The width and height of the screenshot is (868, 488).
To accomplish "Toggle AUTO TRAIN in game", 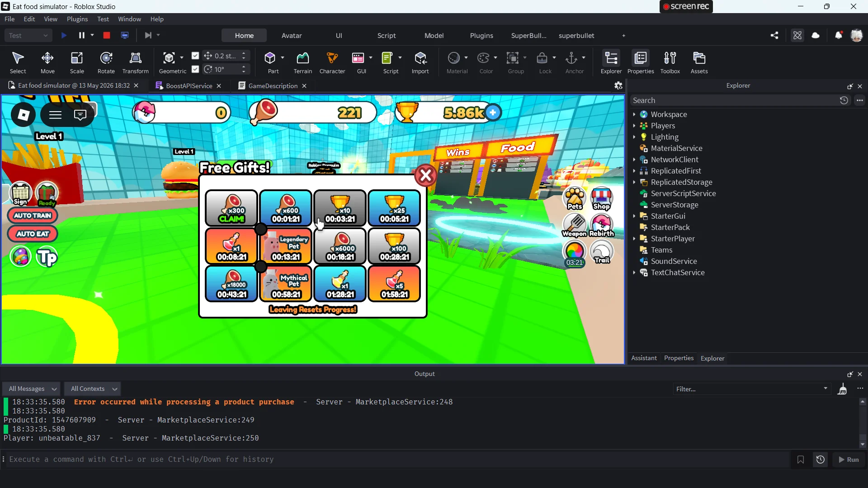I will pyautogui.click(x=33, y=216).
